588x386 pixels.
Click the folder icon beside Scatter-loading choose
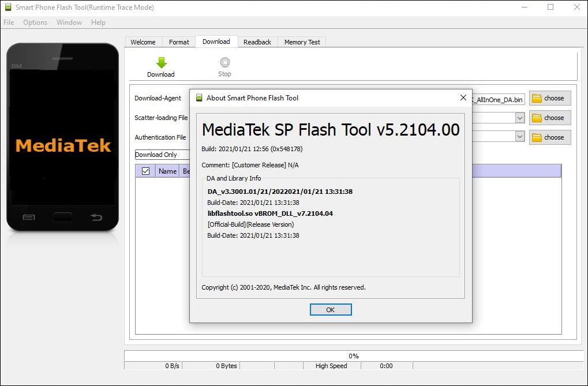(537, 118)
